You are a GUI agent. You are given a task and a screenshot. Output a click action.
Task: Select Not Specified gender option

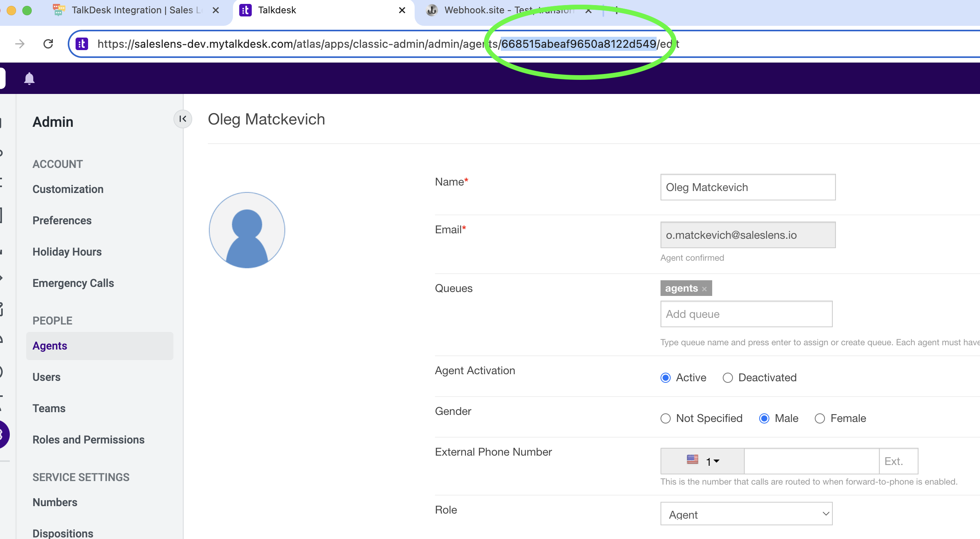point(666,418)
